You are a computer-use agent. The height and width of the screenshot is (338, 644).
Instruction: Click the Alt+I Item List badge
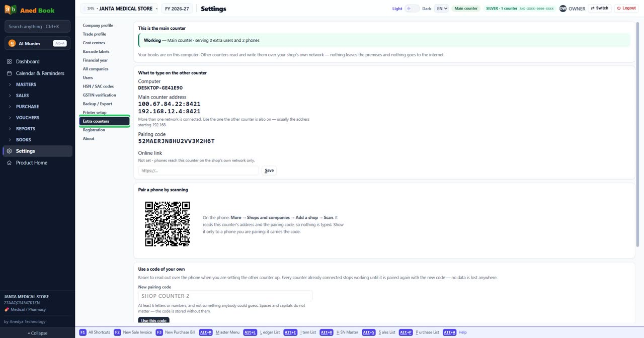click(x=290, y=332)
